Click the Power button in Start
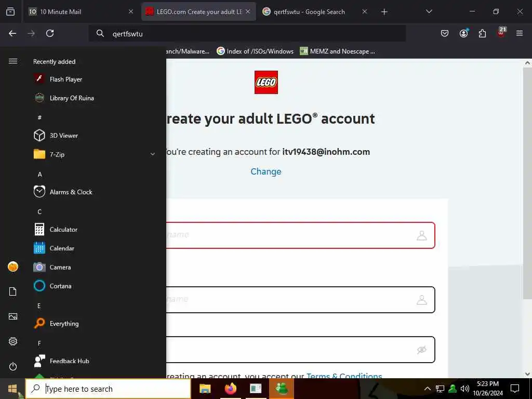Image resolution: width=532 pixels, height=399 pixels. coord(13,366)
